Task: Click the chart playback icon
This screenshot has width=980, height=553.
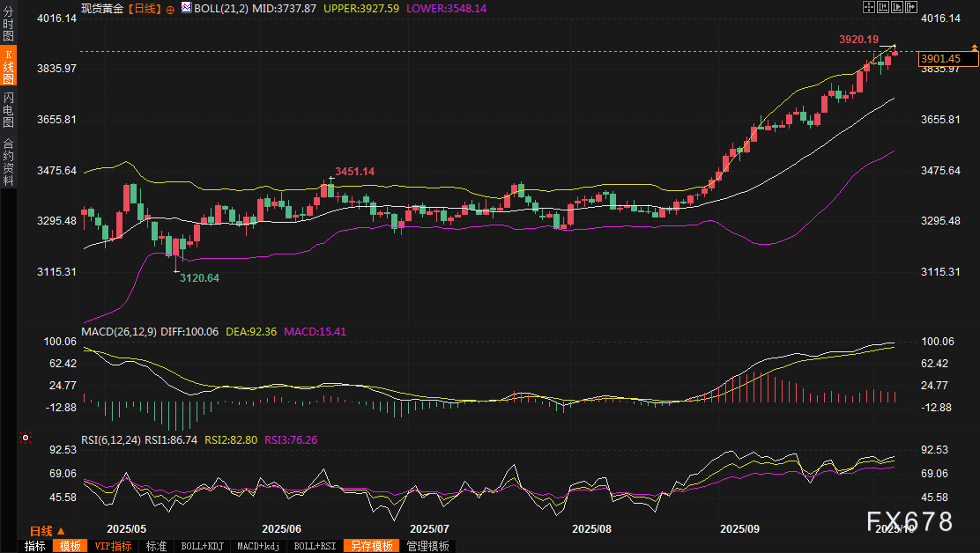Action: 897,7
